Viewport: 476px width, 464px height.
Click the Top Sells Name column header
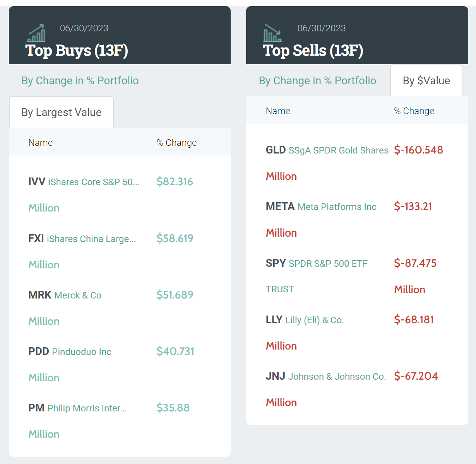pyautogui.click(x=278, y=111)
